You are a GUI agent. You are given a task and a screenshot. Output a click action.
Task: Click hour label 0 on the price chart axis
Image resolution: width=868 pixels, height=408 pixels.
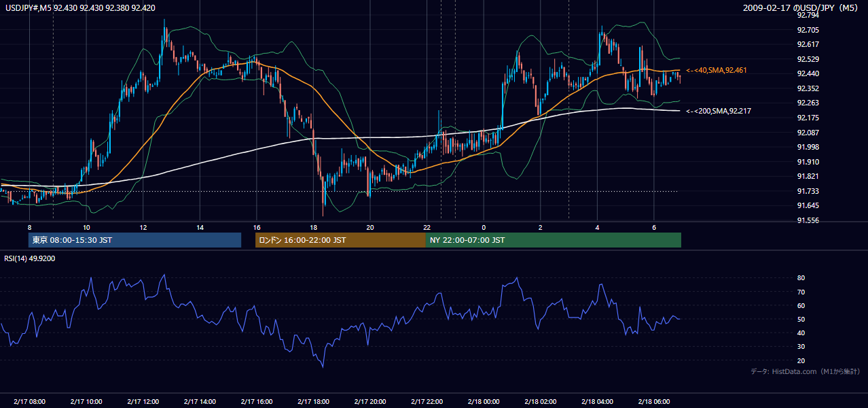click(484, 227)
